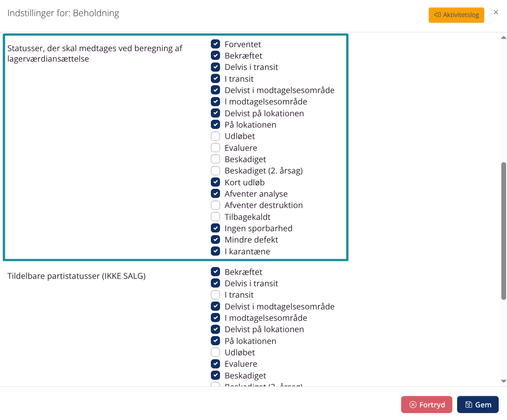This screenshot has width=507, height=420.
Task: Click the vertical scrollbar thumb
Action: tap(504, 231)
